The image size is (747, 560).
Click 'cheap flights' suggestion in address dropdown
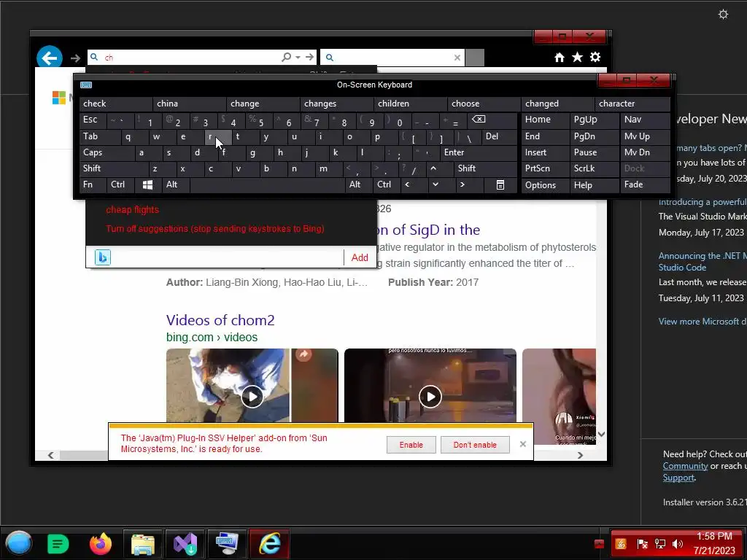[133, 209]
